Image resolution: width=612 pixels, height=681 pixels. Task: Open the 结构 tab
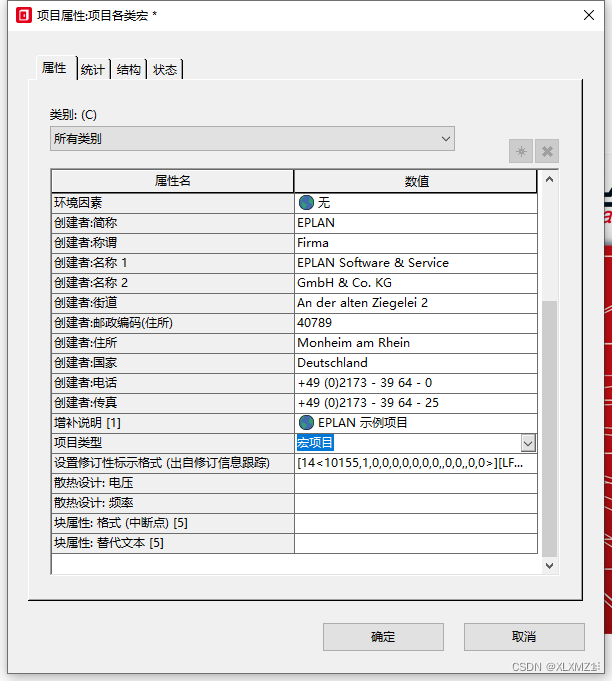pos(129,69)
